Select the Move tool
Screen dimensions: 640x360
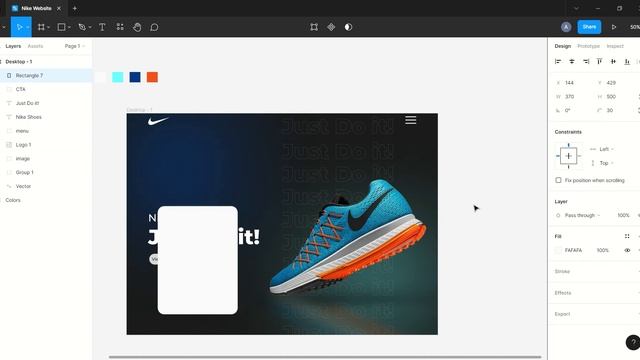pyautogui.click(x=19, y=27)
